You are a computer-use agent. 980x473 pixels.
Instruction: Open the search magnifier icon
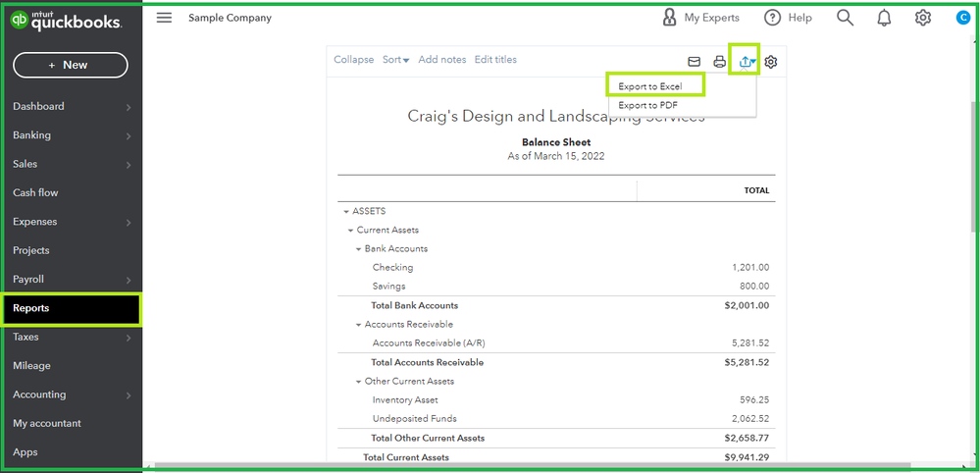[x=845, y=18]
